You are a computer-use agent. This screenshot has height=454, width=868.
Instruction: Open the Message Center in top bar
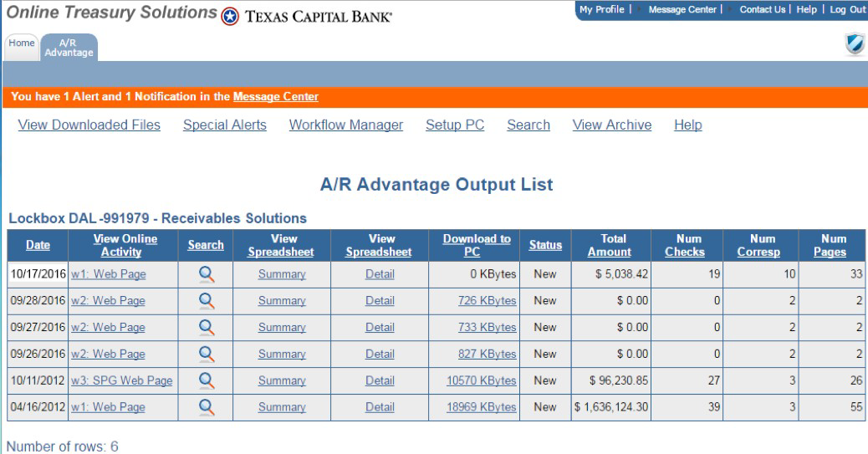click(x=682, y=9)
